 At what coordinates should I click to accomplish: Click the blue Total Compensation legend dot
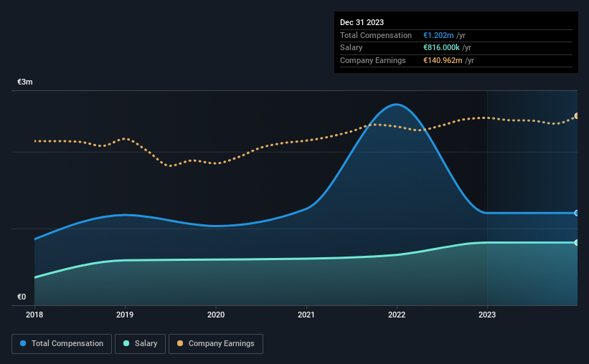pos(23,343)
